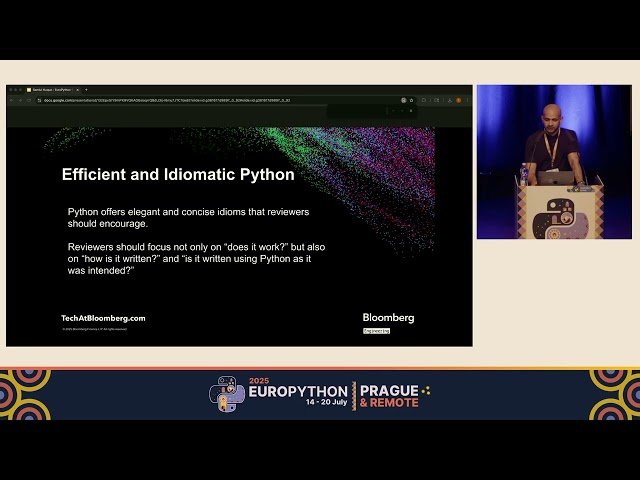Click the paragraph starting with Reviewers should focus
The image size is (640, 480).
point(196,258)
